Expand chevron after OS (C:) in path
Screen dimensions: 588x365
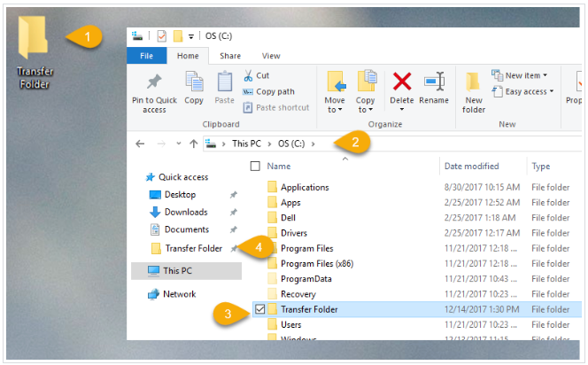(x=313, y=144)
